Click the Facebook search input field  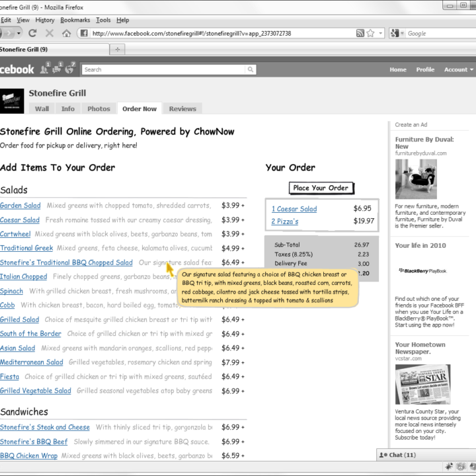164,69
